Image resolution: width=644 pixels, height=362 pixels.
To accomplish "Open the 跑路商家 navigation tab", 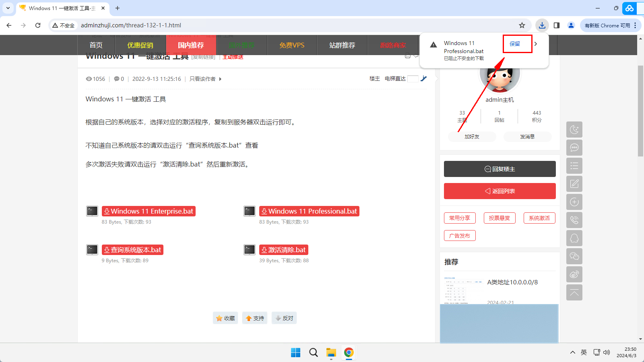I will click(x=393, y=45).
